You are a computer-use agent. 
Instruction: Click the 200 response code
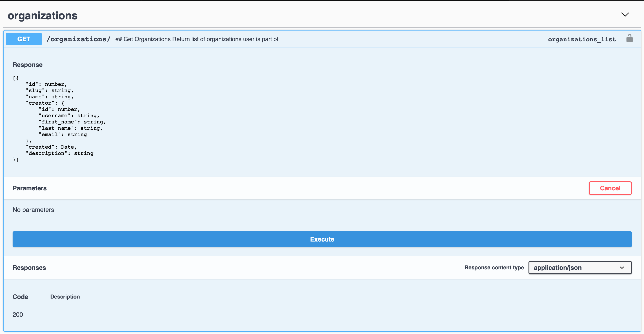pyautogui.click(x=18, y=314)
